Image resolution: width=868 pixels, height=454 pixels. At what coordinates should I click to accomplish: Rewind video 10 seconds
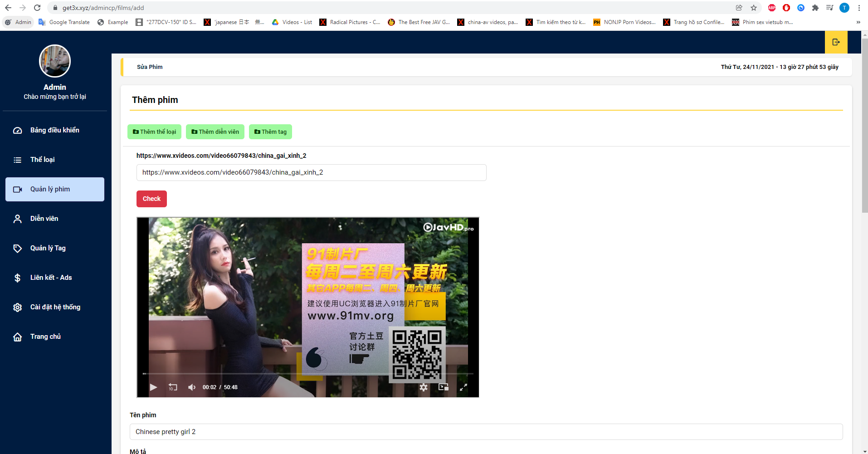pos(173,387)
